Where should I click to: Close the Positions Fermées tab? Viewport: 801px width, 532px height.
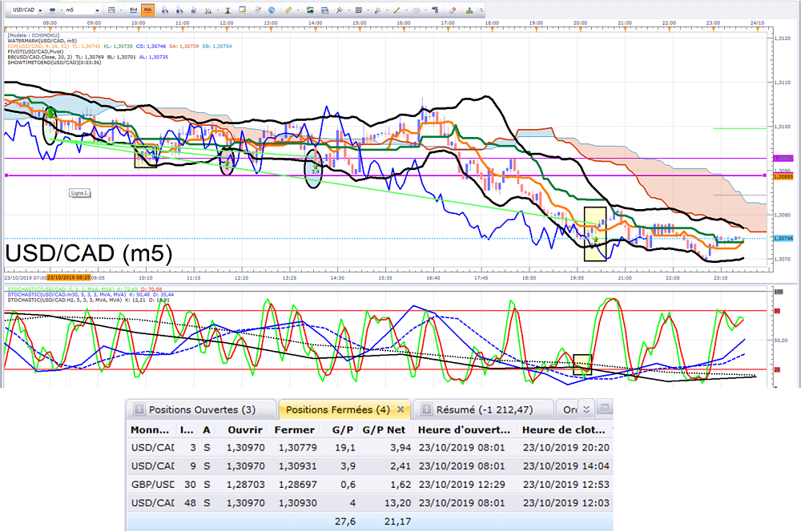click(x=400, y=409)
